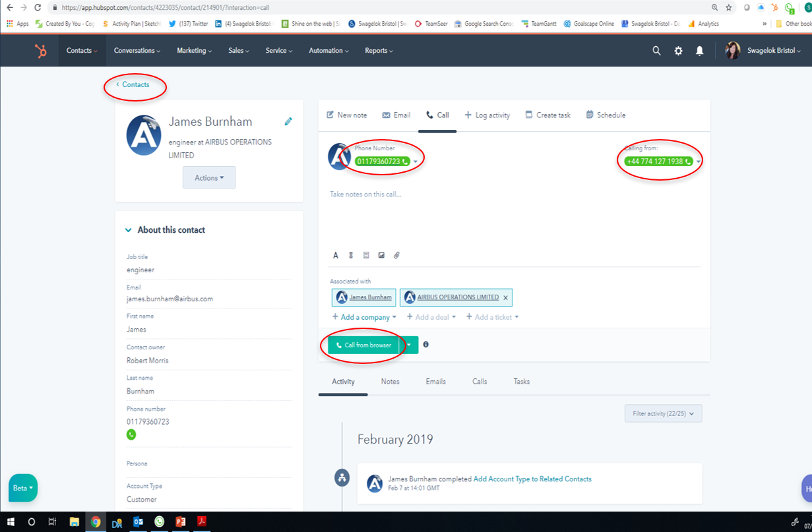Screen dimensions: 812x532
Task: Select the Call tab
Action: (x=437, y=115)
